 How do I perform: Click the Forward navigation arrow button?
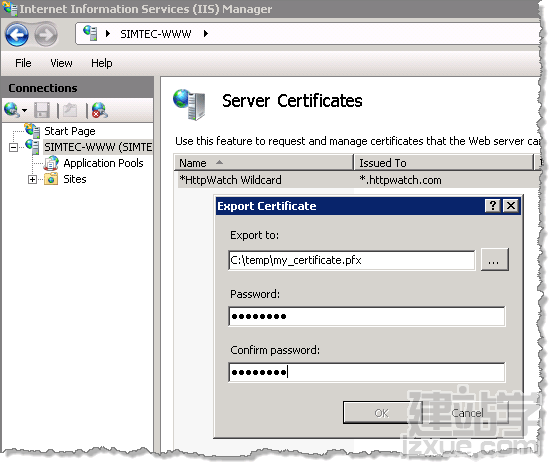(46, 35)
